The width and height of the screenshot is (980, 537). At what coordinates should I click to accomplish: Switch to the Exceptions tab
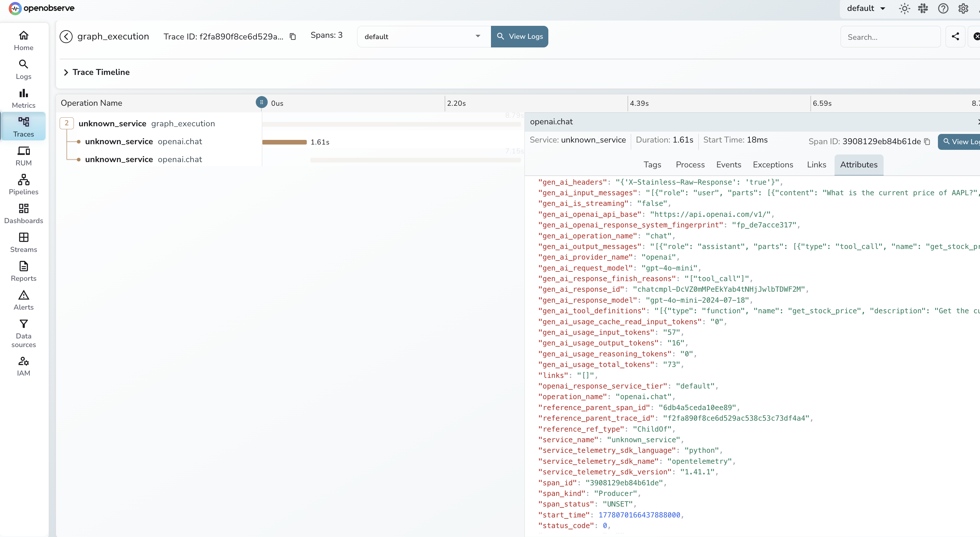click(x=773, y=165)
